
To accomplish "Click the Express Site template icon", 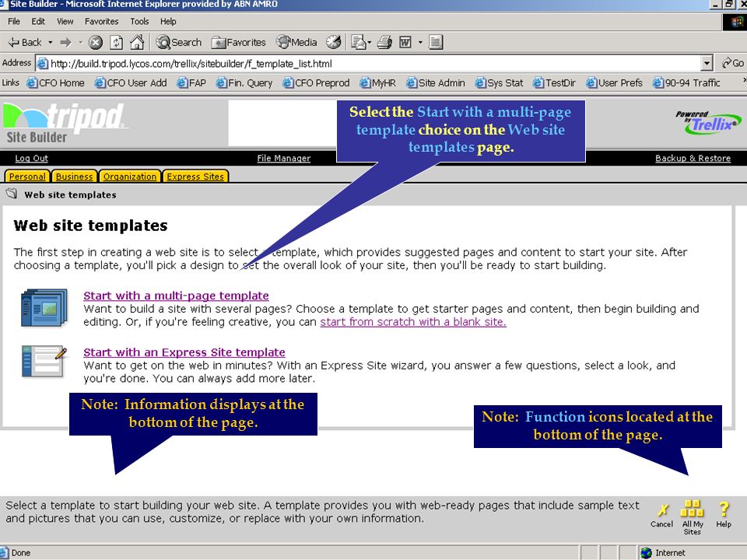I will pyautogui.click(x=44, y=362).
